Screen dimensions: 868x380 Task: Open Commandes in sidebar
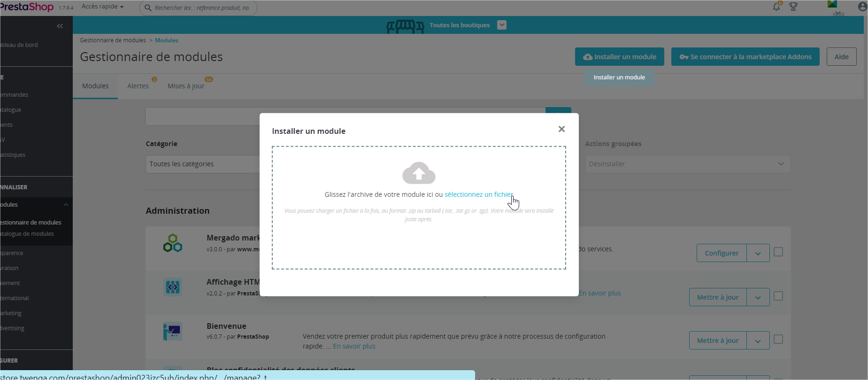click(x=15, y=95)
